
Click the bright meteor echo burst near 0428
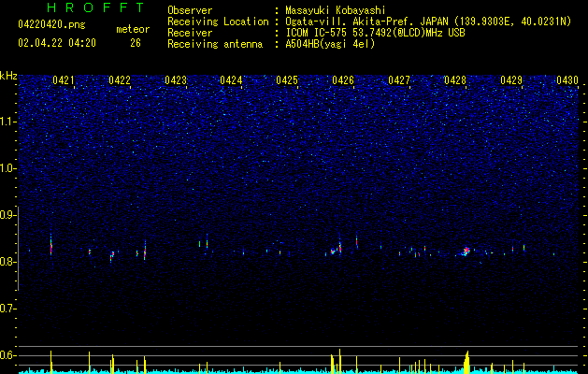click(466, 251)
